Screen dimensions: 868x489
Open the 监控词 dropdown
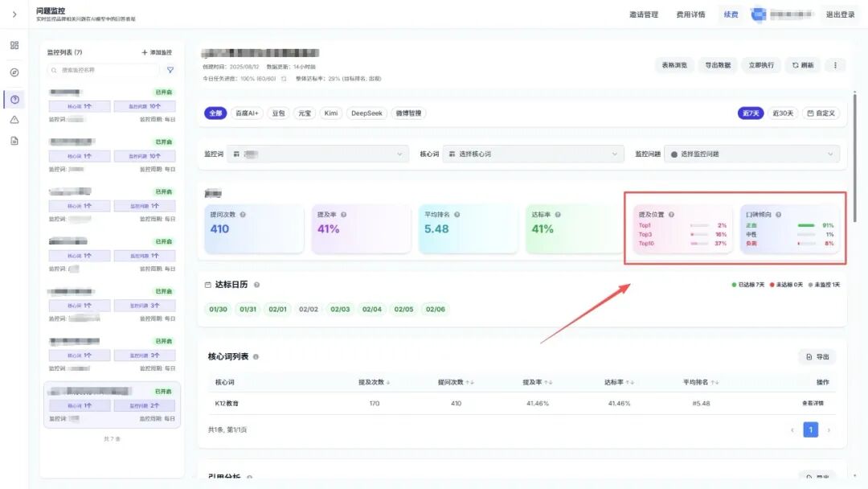point(317,154)
